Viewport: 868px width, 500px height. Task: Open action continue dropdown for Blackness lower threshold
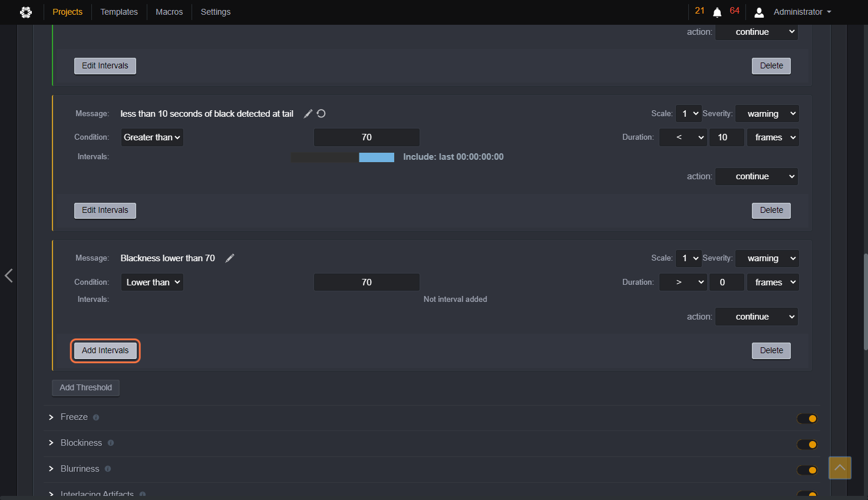757,317
